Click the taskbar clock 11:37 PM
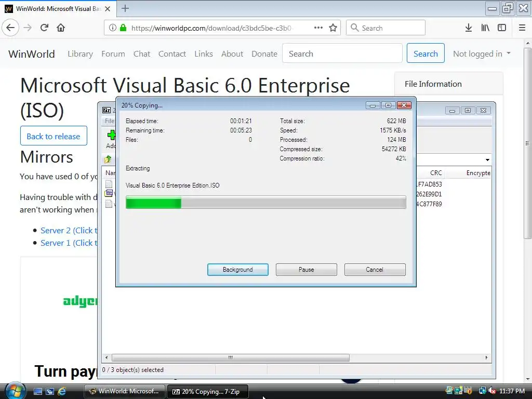 [x=512, y=391]
